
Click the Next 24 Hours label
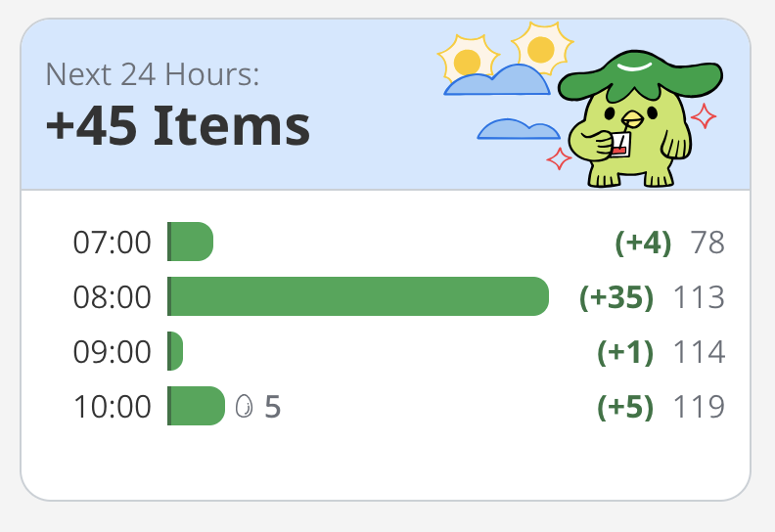[x=153, y=74]
